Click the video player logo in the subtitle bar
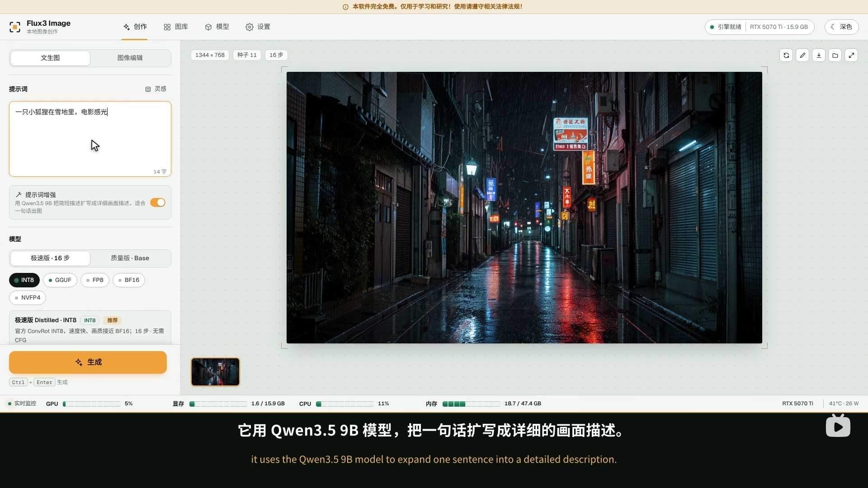 (x=838, y=426)
